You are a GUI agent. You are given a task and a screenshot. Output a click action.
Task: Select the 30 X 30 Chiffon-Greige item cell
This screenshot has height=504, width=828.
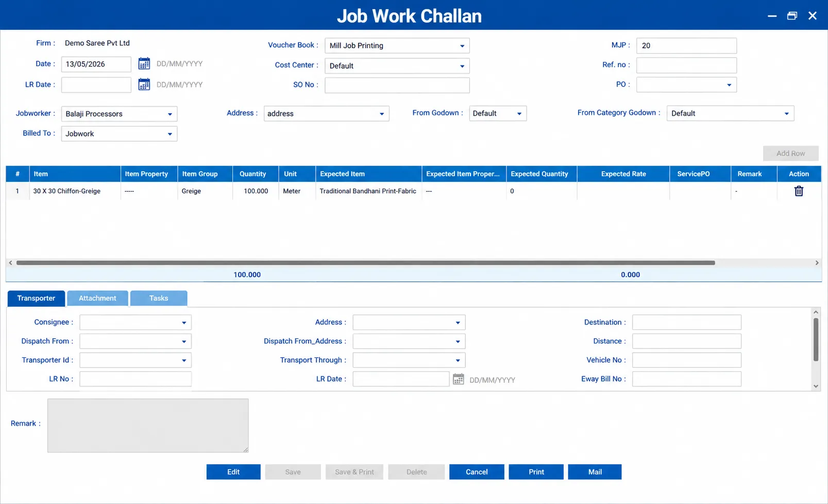(x=75, y=191)
